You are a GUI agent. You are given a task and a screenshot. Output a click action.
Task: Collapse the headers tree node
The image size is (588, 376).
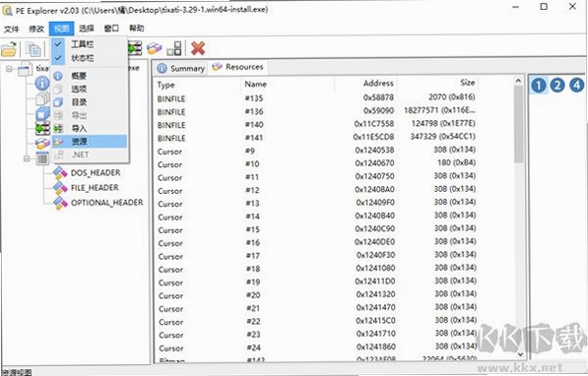coord(27,158)
